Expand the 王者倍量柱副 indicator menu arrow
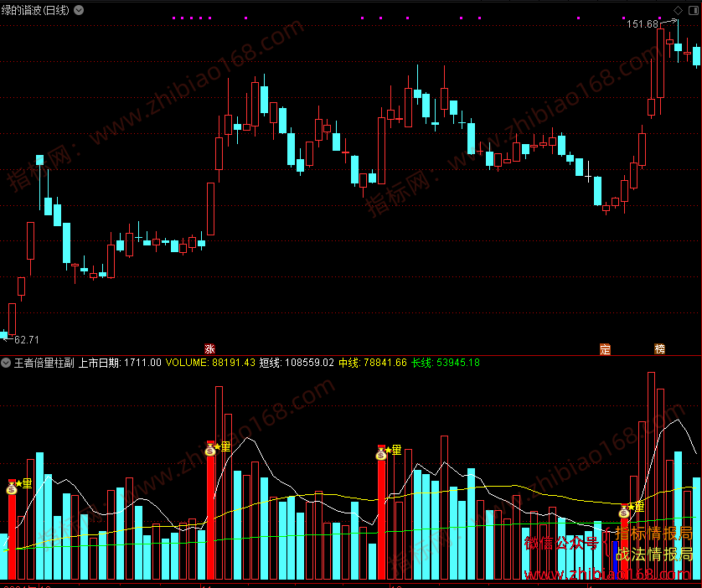The width and height of the screenshot is (702, 588). 6,363
